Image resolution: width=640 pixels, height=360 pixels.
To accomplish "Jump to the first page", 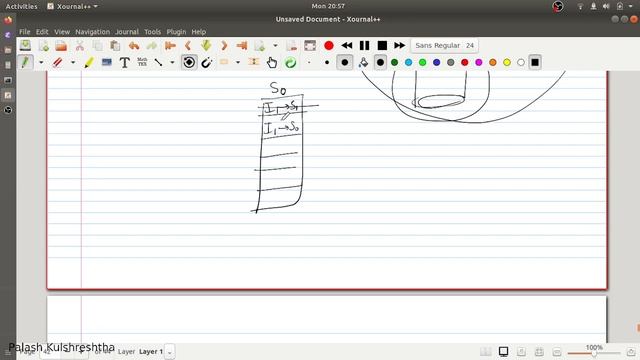I will pyautogui.click(x=170, y=45).
